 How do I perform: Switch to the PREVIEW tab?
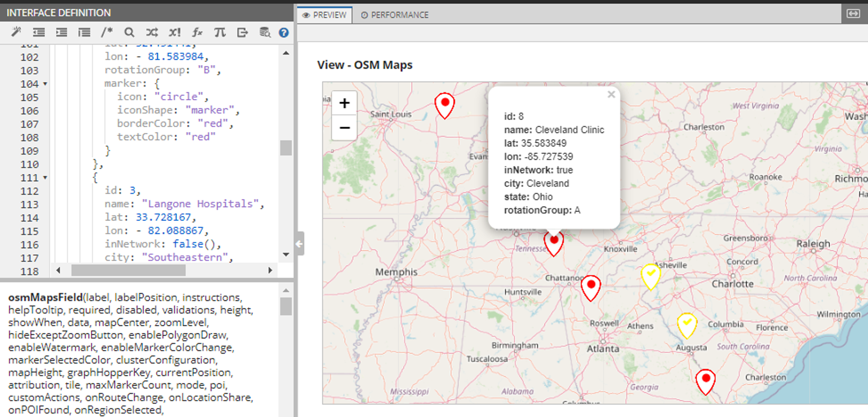pyautogui.click(x=324, y=15)
